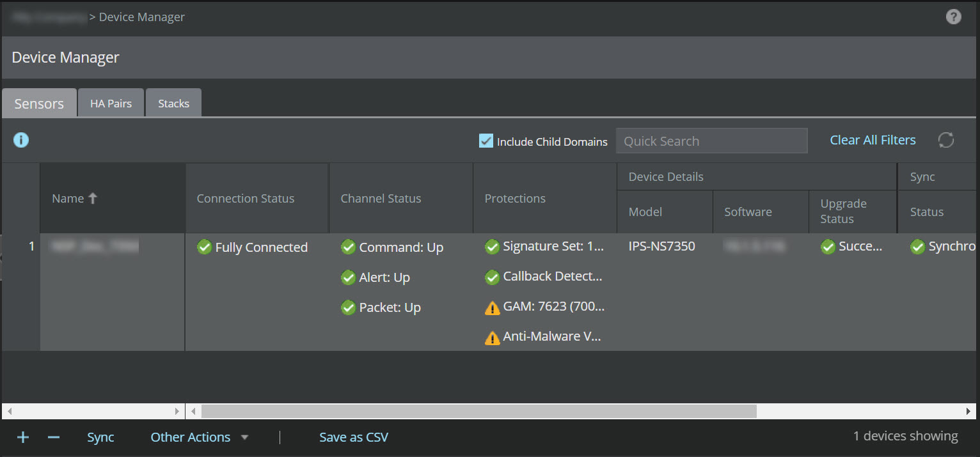Switch to the Sensors tab
The width and height of the screenshot is (980, 457).
tap(39, 104)
